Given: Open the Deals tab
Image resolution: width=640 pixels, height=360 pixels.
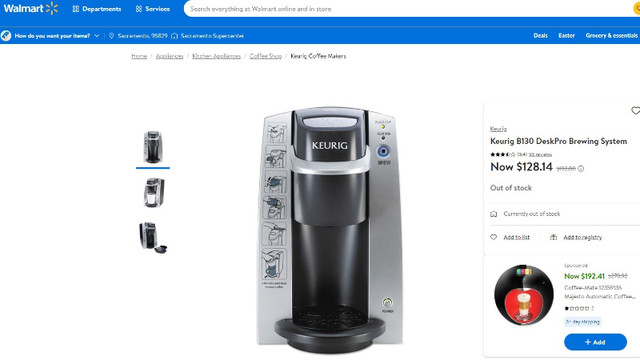Looking at the screenshot, I should [x=540, y=36].
